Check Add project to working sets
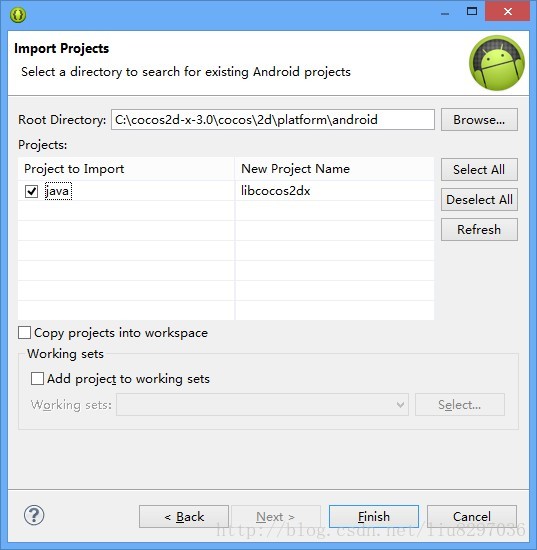Viewport: 537px width, 550px height. [37, 378]
